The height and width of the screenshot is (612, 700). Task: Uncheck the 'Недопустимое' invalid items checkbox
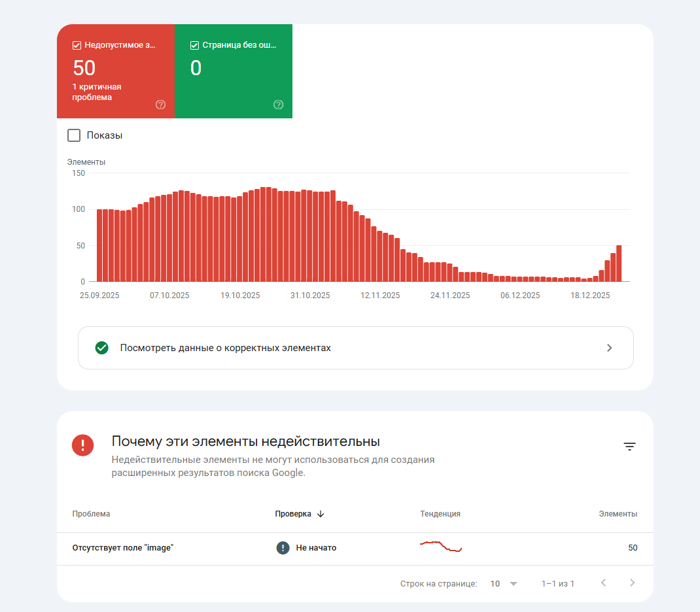tap(77, 45)
